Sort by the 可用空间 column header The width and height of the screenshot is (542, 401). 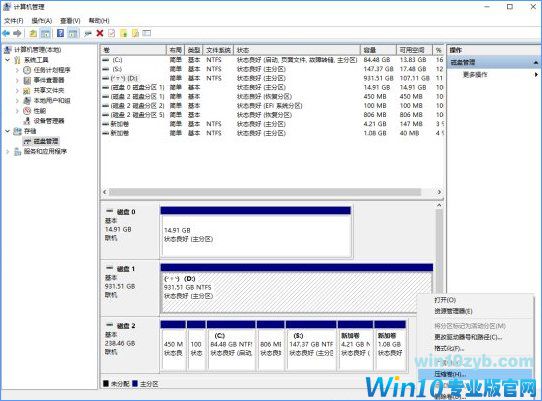click(414, 50)
